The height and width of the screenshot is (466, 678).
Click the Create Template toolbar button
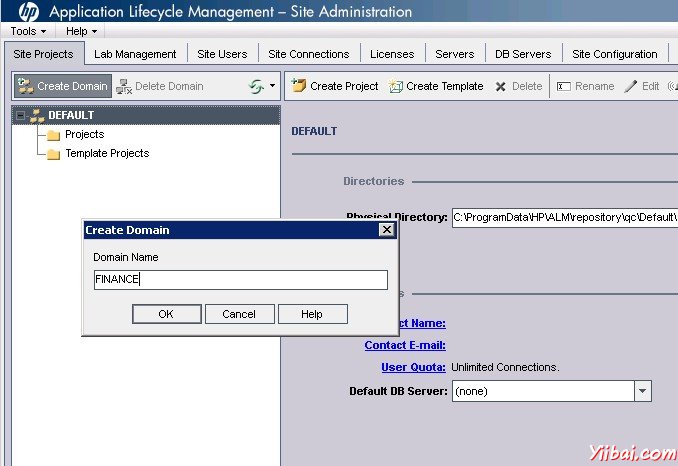pos(436,86)
